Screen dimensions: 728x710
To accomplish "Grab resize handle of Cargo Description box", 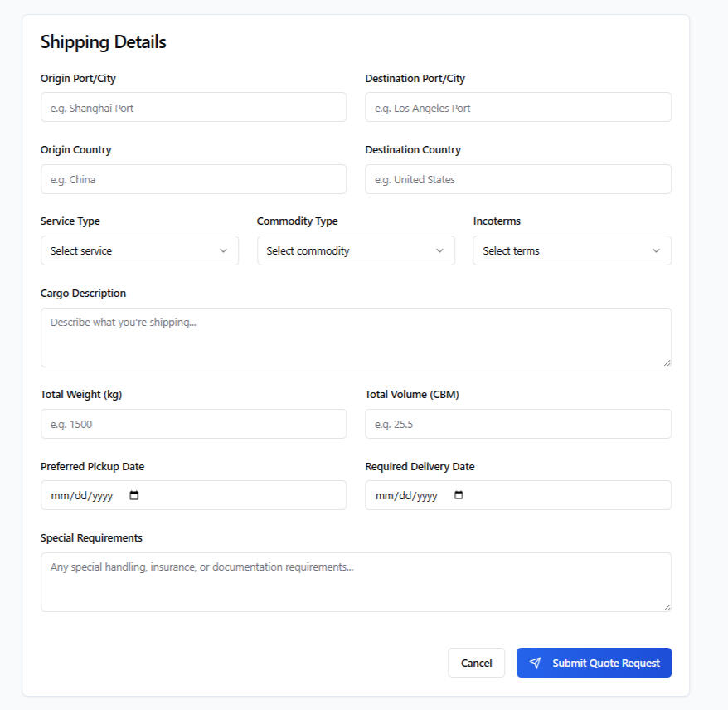I will coord(667,362).
